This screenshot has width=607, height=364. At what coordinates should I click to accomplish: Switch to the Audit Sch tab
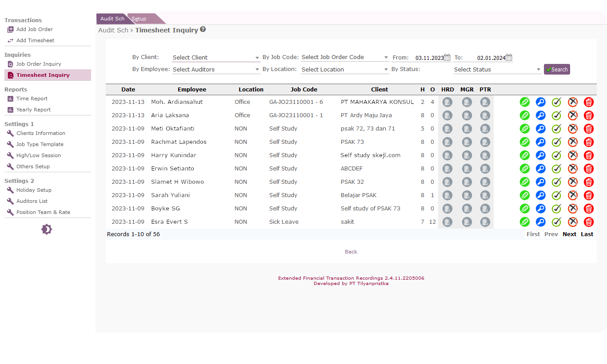[112, 19]
